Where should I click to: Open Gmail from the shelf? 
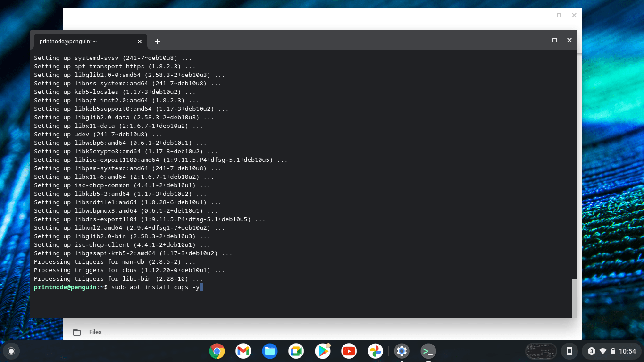tap(243, 351)
